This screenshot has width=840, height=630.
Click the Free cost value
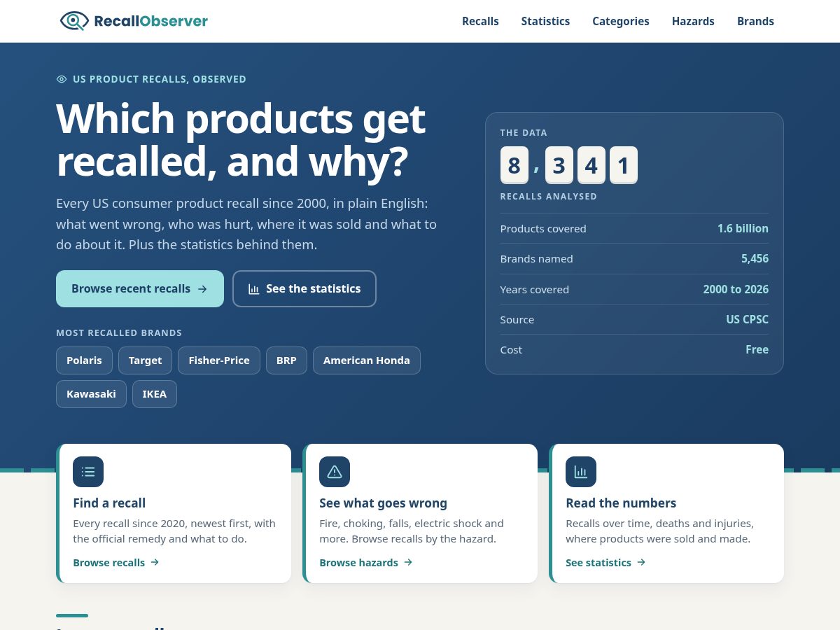pos(757,349)
